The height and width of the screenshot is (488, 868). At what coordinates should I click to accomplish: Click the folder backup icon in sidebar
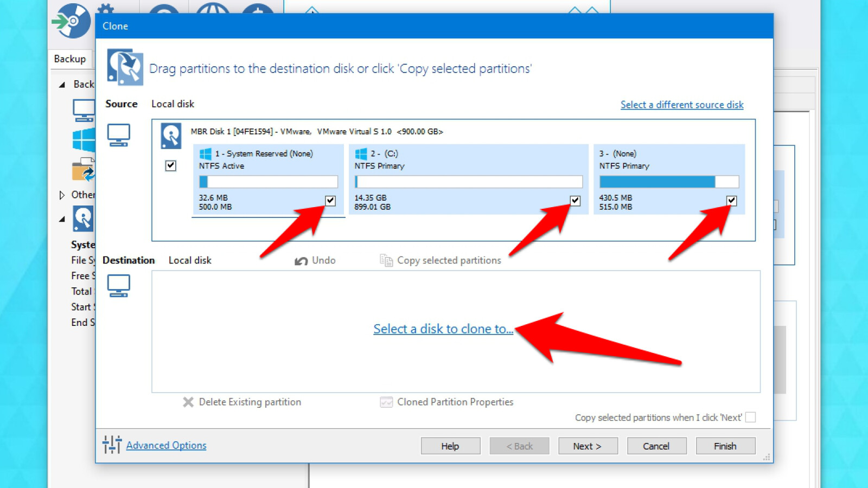[x=84, y=169]
